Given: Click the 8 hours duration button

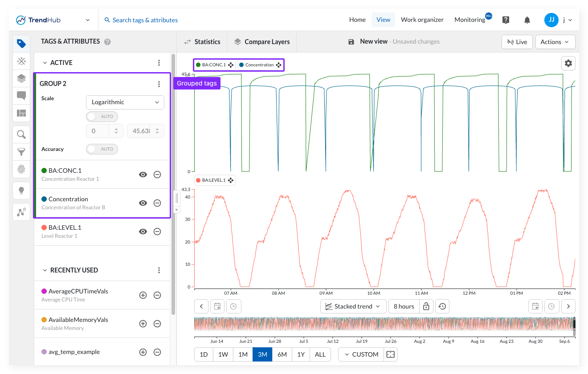Looking at the screenshot, I should tap(404, 306).
